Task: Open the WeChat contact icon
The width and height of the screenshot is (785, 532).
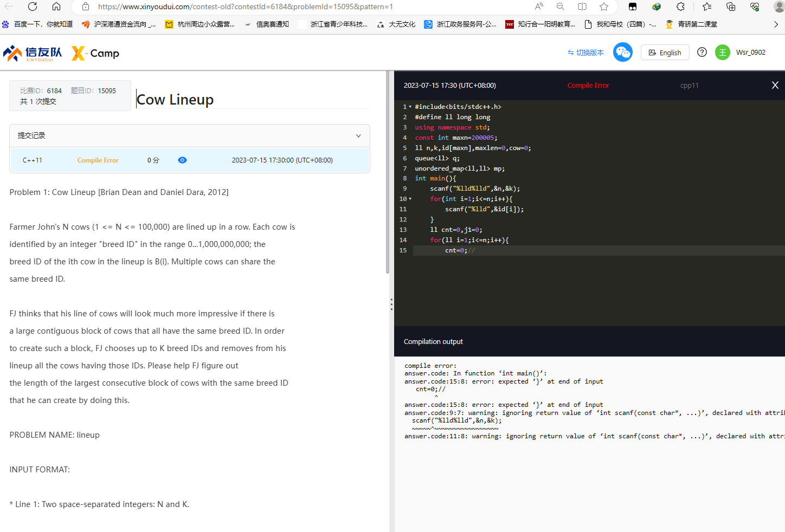Action: click(x=623, y=52)
